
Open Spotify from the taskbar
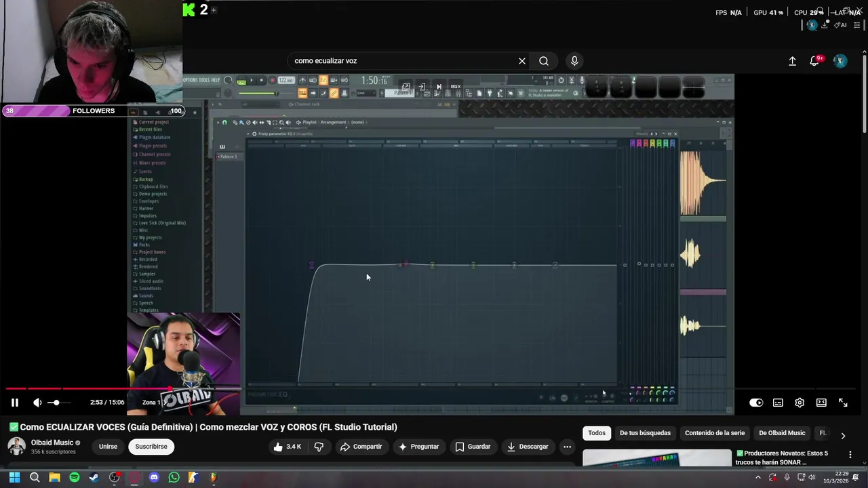pyautogui.click(x=75, y=477)
